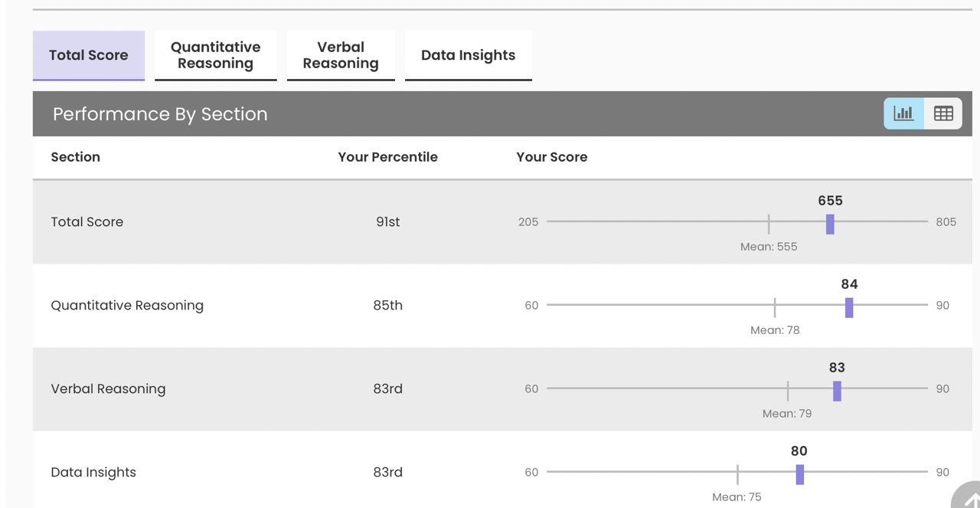Select the Data Insights tab

pyautogui.click(x=468, y=55)
